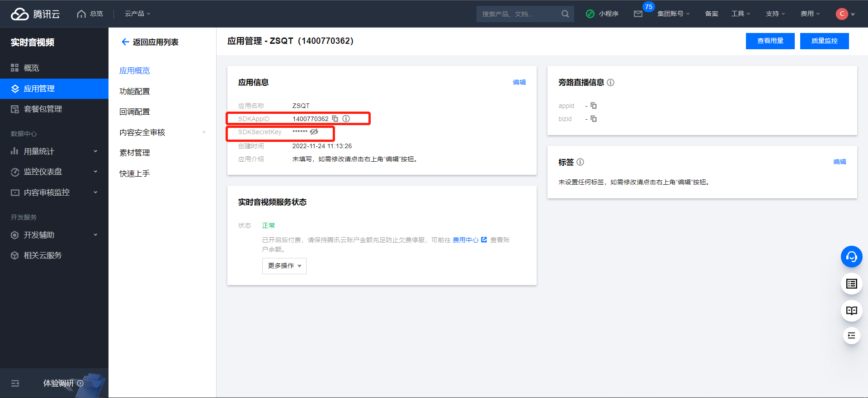Image resolution: width=868 pixels, height=398 pixels.
Task: Select 应用概览 tab
Action: tap(135, 70)
